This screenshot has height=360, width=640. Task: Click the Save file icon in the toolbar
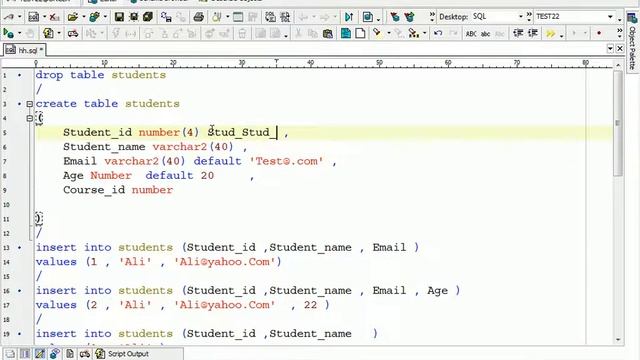pyautogui.click(x=119, y=17)
